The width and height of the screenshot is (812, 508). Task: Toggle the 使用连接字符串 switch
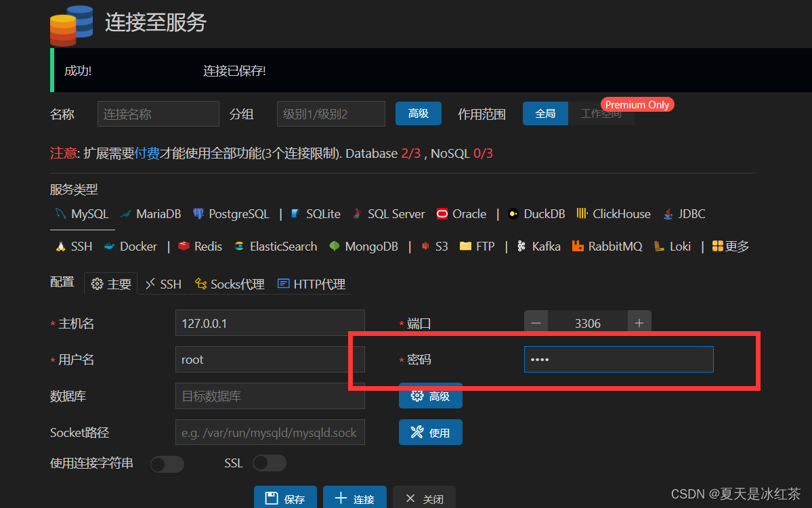167,464
